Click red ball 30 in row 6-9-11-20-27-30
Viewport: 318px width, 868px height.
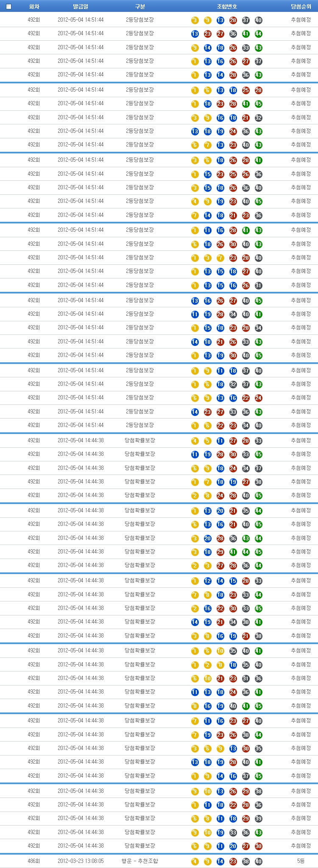(x=259, y=846)
